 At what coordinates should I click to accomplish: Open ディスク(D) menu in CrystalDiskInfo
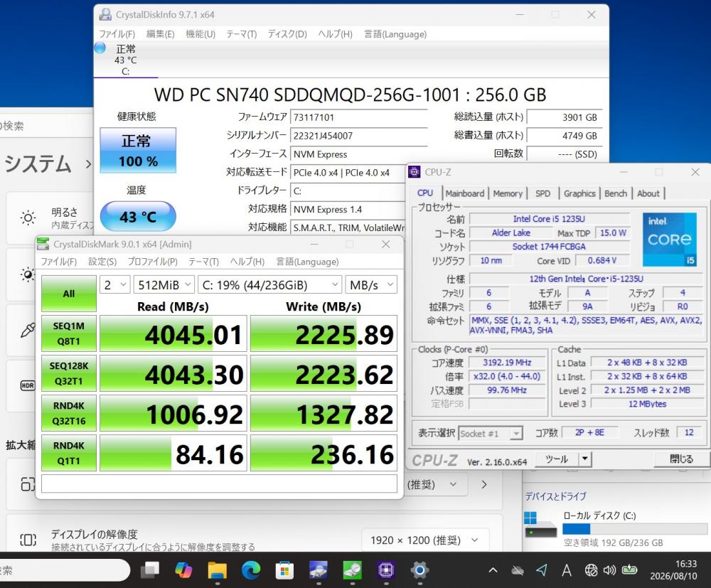tap(287, 34)
